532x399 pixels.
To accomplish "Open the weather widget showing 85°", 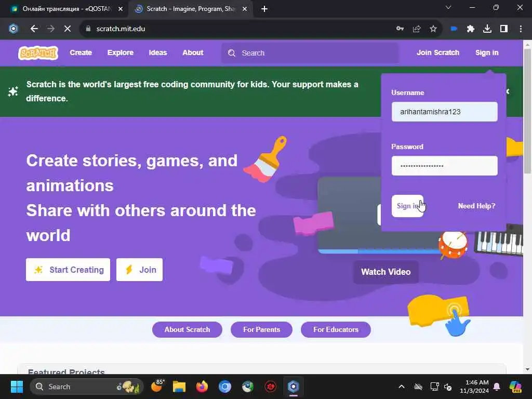I will 157,386.
